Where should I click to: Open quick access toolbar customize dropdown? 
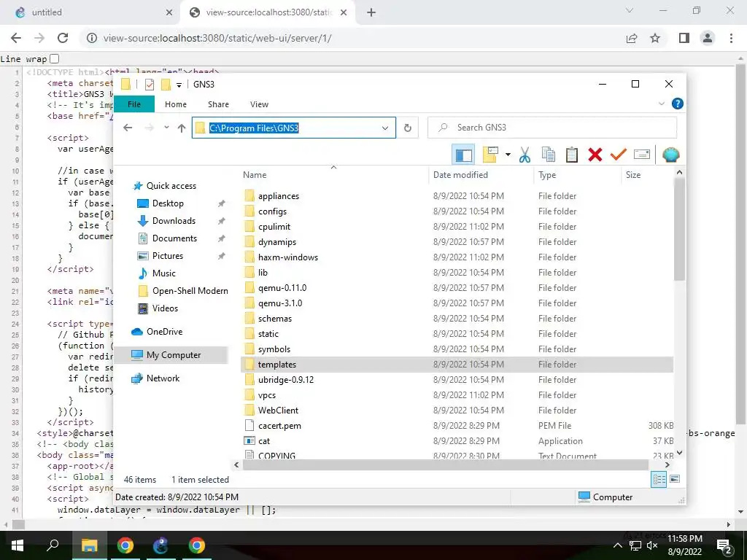pos(179,85)
